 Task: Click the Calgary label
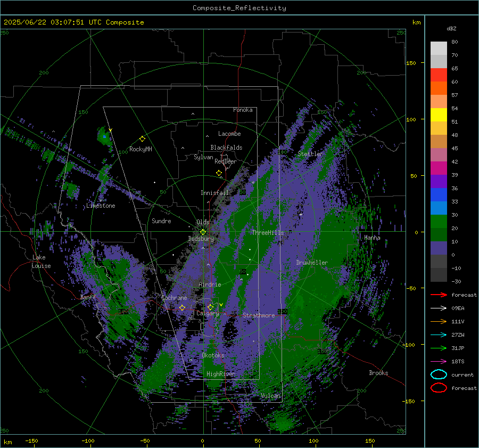click(x=208, y=313)
